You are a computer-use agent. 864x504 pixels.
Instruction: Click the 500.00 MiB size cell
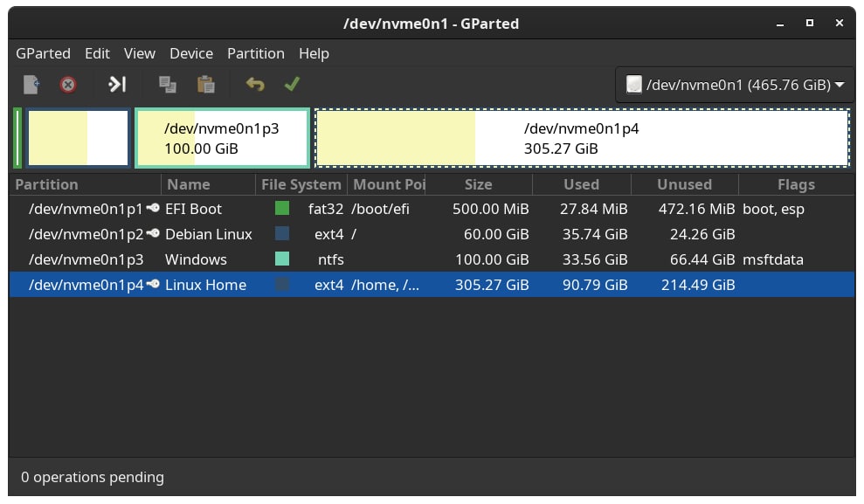pyautogui.click(x=490, y=209)
